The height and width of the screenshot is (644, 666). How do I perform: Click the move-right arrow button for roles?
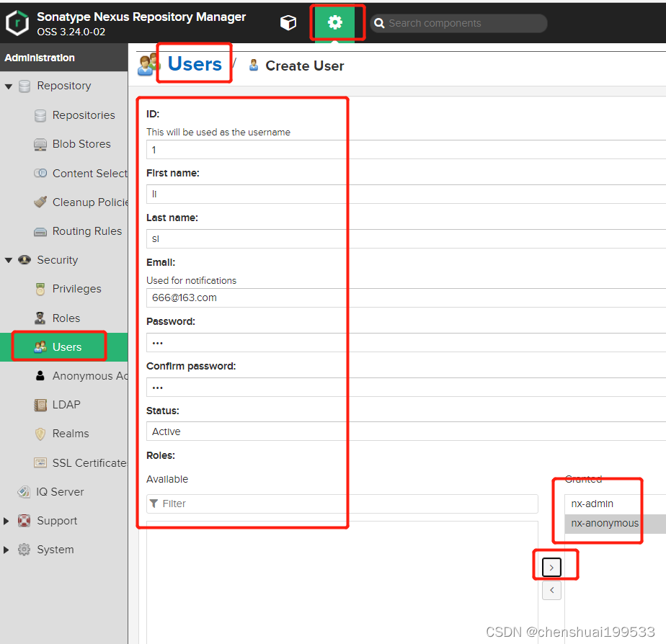551,567
